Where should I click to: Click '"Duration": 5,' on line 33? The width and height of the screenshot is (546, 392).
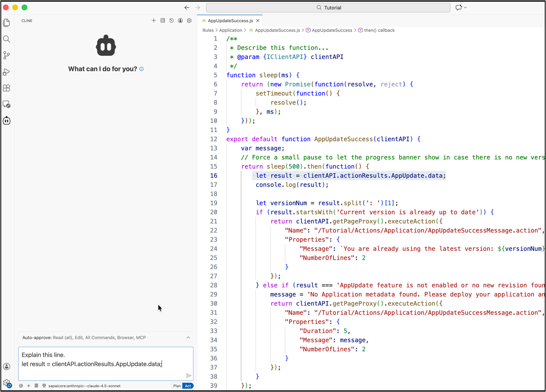pyautogui.click(x=325, y=331)
